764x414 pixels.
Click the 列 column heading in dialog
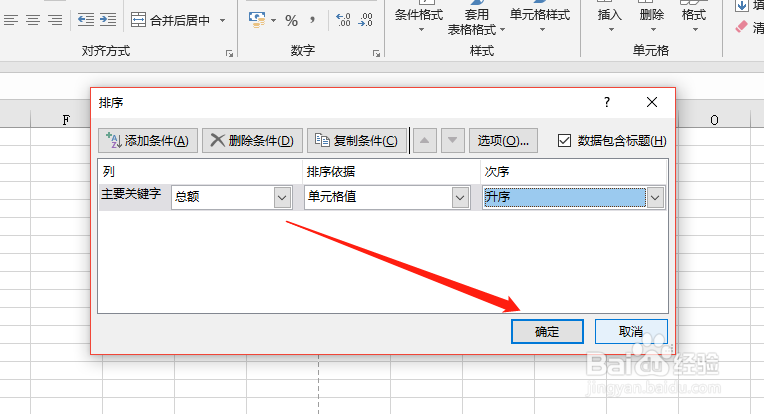point(109,171)
